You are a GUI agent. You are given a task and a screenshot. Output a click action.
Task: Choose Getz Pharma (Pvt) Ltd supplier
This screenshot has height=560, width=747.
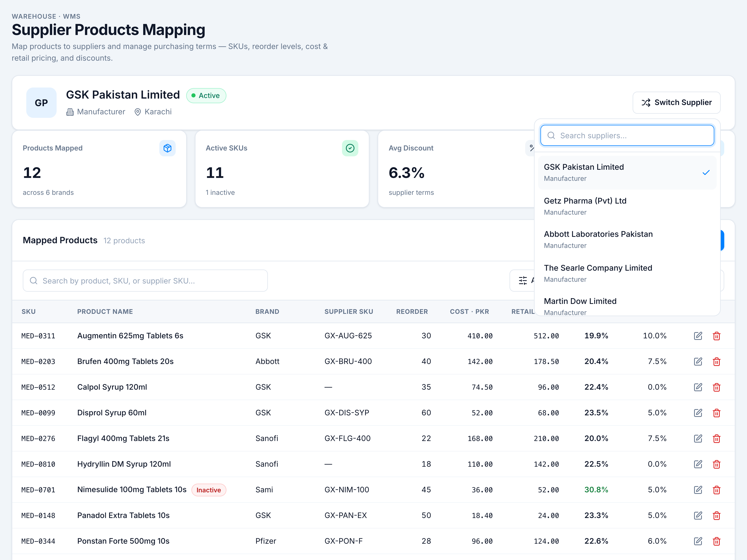tap(627, 206)
